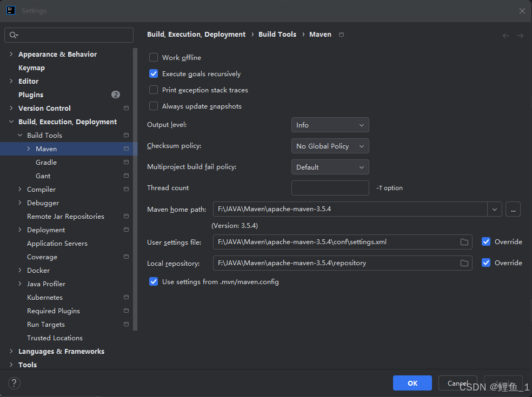Click the project-level icon on Deployment row
The image size is (532, 397).
click(126, 230)
